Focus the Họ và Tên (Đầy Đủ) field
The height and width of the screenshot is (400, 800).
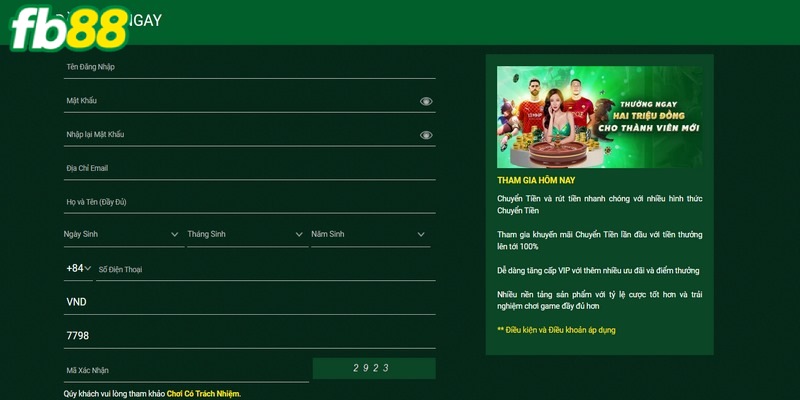pyautogui.click(x=248, y=202)
